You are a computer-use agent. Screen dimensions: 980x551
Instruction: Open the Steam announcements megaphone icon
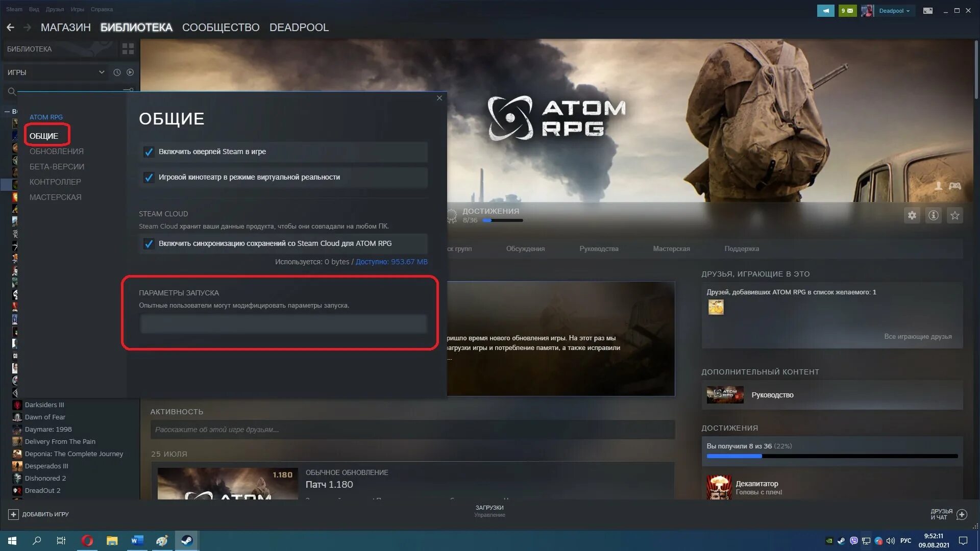click(825, 11)
